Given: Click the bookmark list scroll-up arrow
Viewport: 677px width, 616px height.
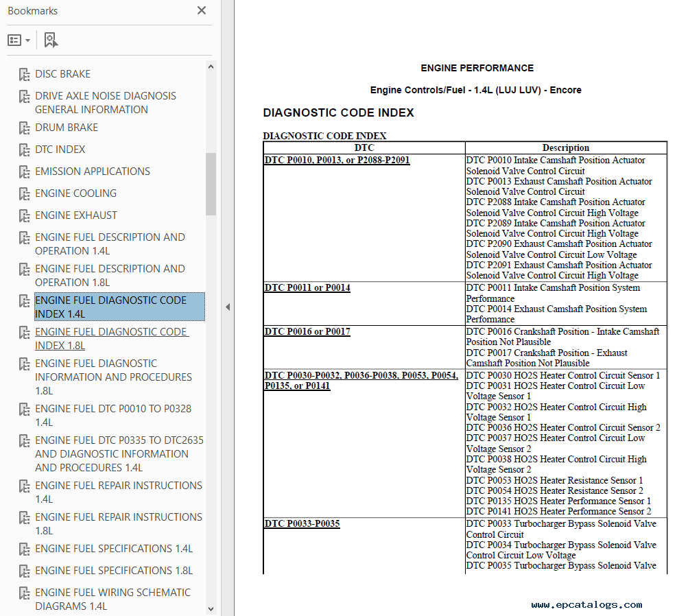Looking at the screenshot, I should coord(211,67).
